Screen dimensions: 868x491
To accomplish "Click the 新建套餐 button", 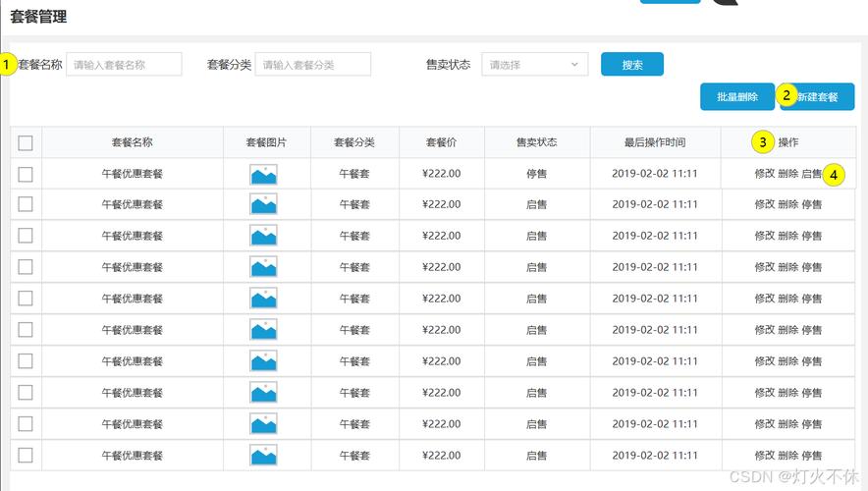I will (x=823, y=97).
